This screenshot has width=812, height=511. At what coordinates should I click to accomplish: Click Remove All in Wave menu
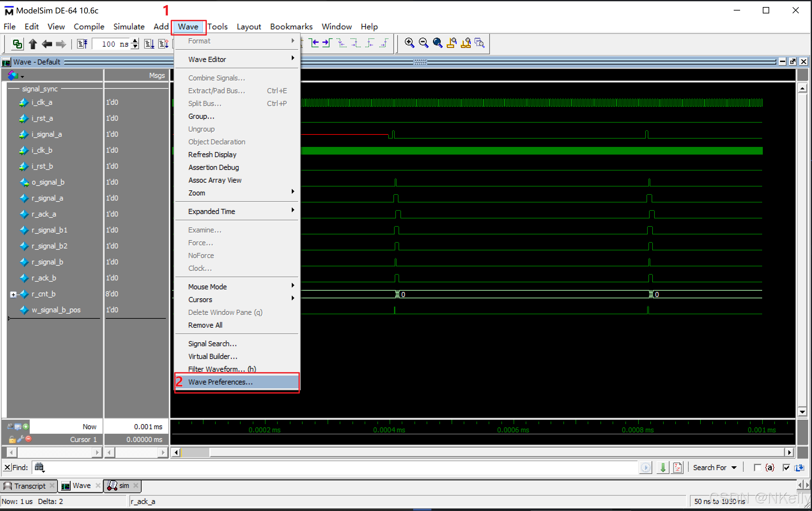205,325
